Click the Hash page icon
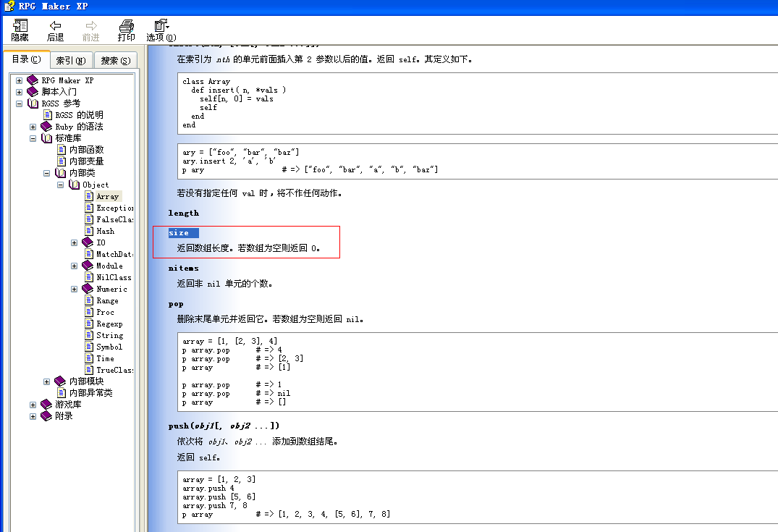Viewport: 778px width, 532px height. (x=89, y=231)
